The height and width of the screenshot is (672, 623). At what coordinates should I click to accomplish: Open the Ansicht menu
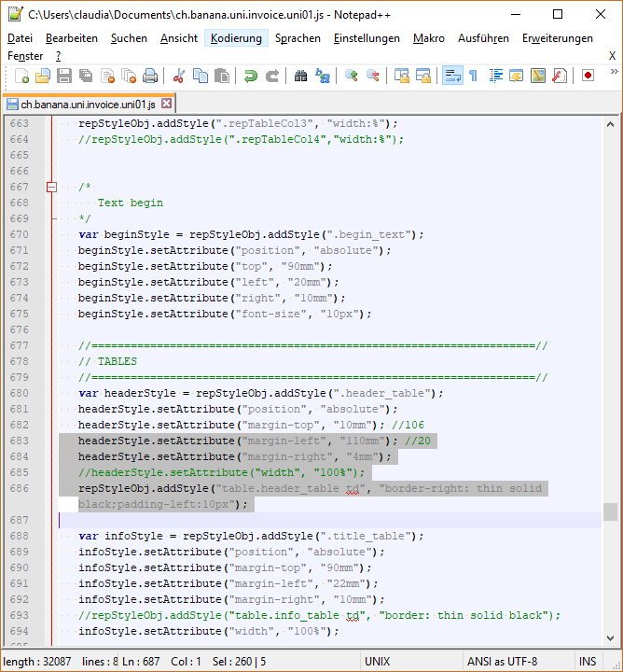click(179, 38)
